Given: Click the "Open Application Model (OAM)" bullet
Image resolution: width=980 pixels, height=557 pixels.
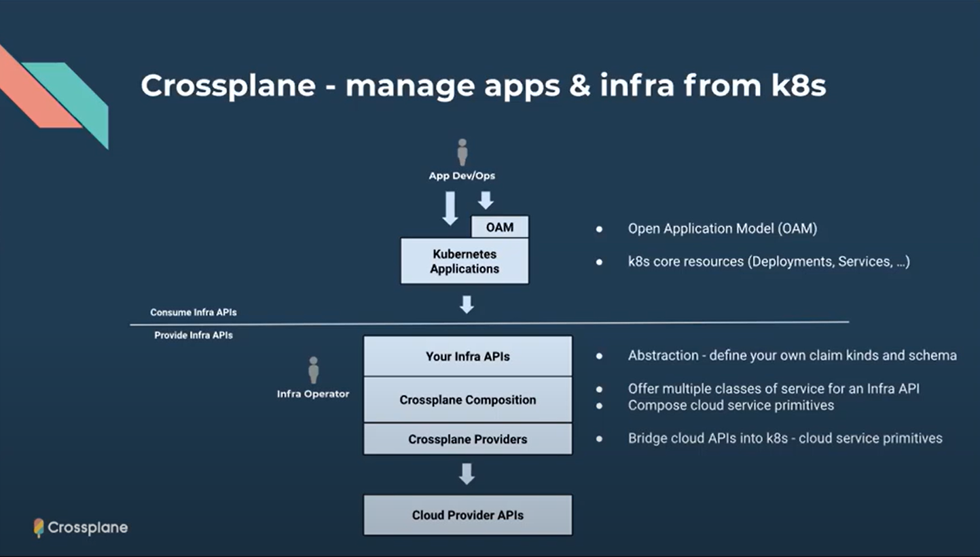Looking at the screenshot, I should point(723,229).
